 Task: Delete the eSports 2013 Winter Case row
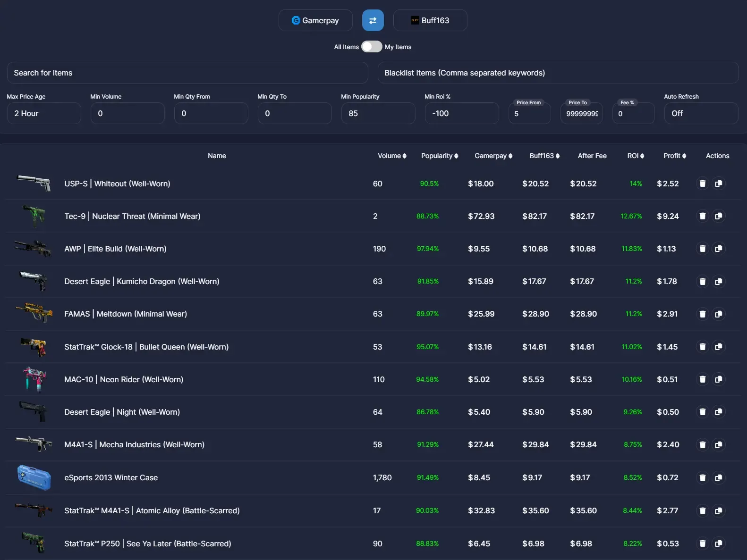click(x=703, y=477)
